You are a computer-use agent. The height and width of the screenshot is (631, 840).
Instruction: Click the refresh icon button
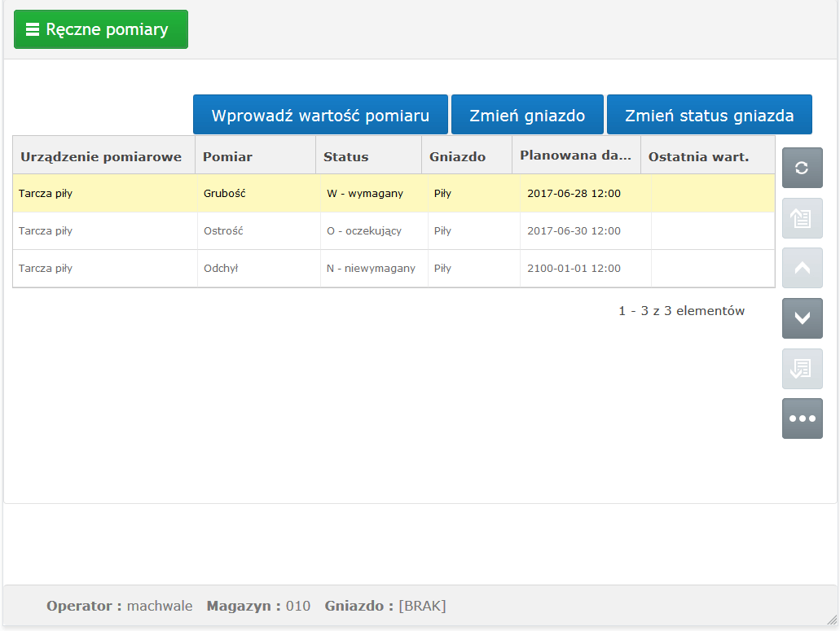pyautogui.click(x=802, y=168)
